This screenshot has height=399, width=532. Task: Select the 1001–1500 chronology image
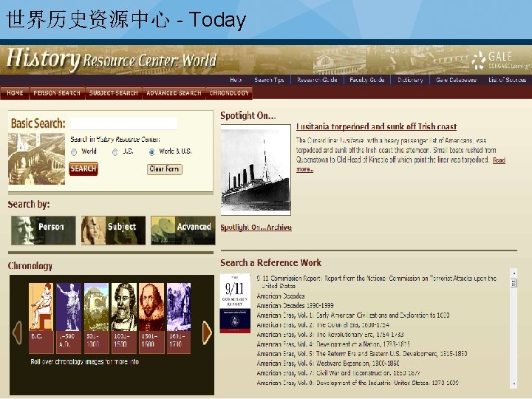[124, 307]
